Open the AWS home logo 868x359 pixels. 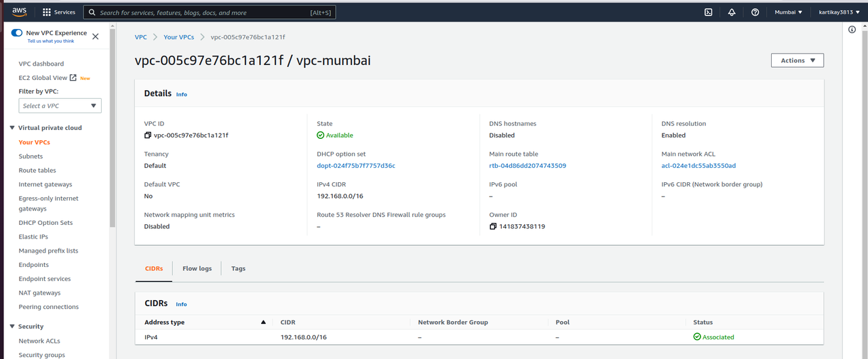tap(18, 12)
